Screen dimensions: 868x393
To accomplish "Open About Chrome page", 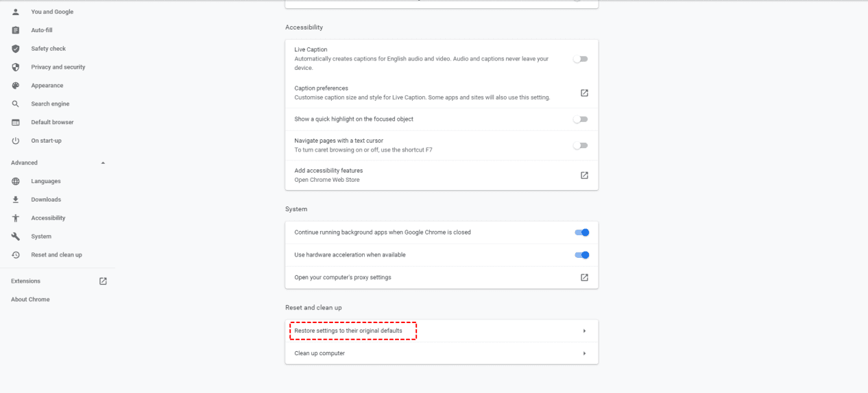I will pyautogui.click(x=30, y=300).
